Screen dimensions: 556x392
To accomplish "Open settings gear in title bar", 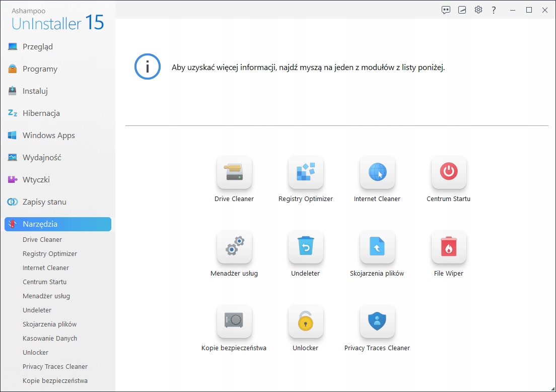I will click(x=478, y=10).
